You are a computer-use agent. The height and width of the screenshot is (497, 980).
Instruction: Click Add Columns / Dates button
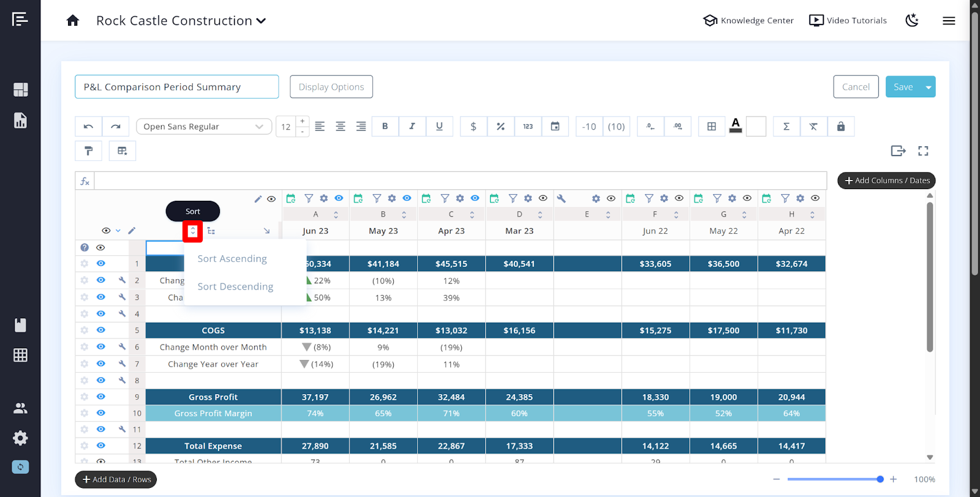[x=886, y=181]
